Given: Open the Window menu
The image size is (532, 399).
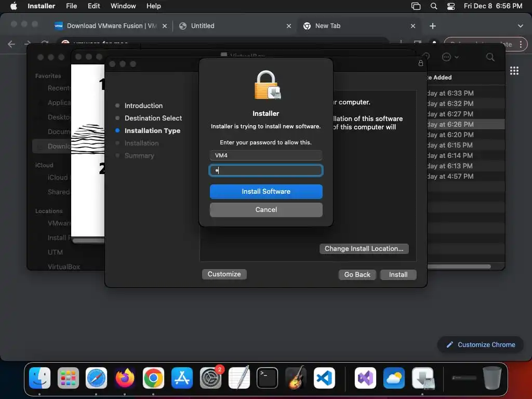Looking at the screenshot, I should [123, 6].
